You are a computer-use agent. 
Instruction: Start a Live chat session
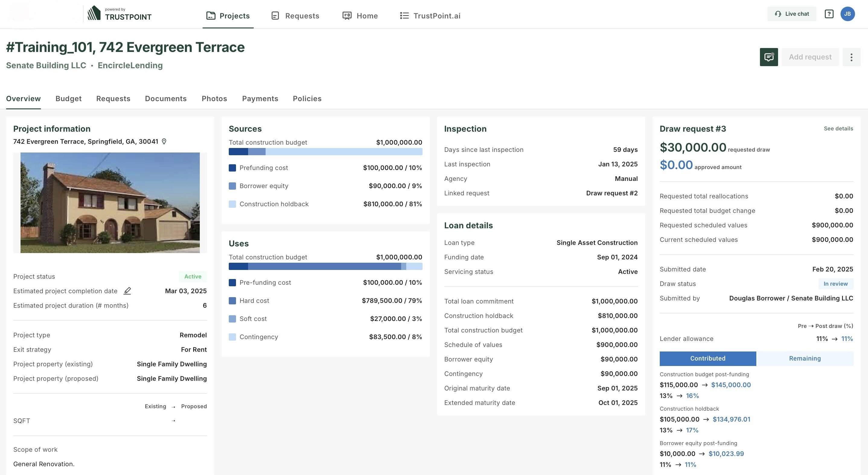(792, 14)
